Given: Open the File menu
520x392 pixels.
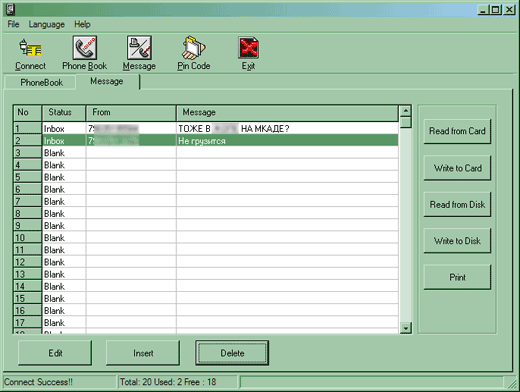Looking at the screenshot, I should click(x=13, y=24).
